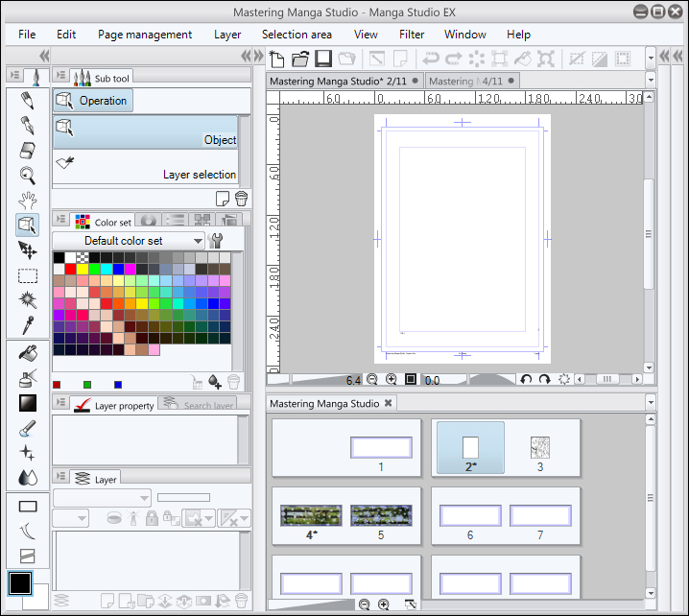This screenshot has width=689, height=616.
Task: Select the Move layer tool
Action: [27, 250]
